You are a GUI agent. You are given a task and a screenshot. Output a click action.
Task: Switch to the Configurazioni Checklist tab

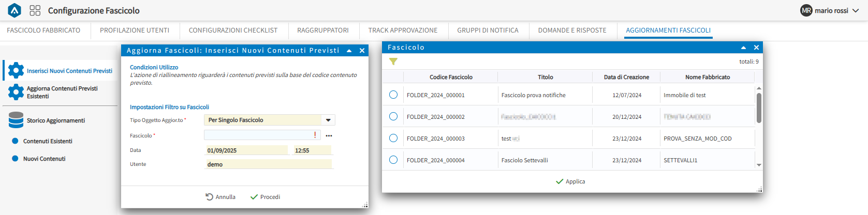pyautogui.click(x=233, y=30)
